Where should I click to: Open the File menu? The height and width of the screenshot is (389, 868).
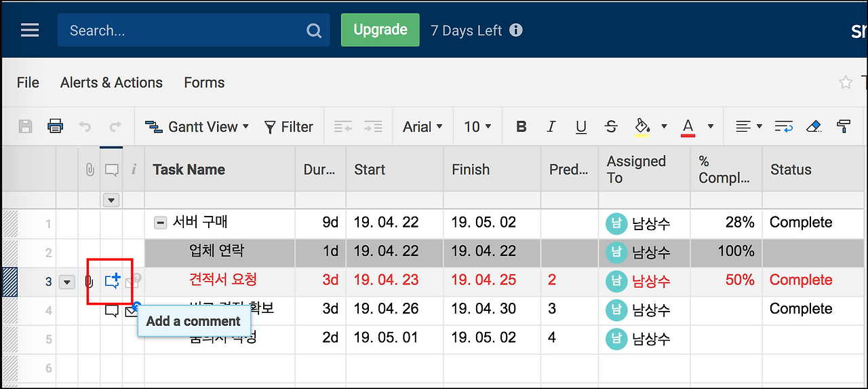coord(28,83)
